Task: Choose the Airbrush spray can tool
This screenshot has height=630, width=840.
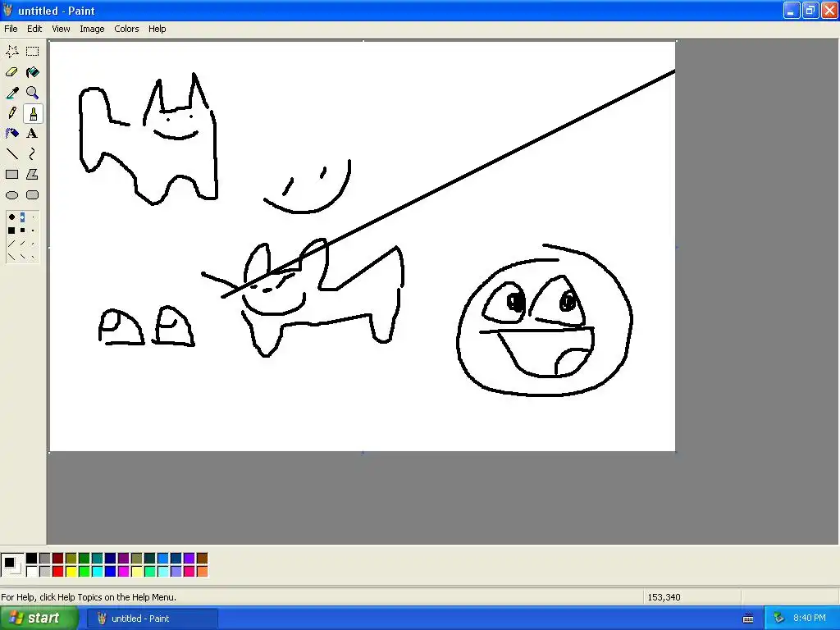Action: [11, 134]
